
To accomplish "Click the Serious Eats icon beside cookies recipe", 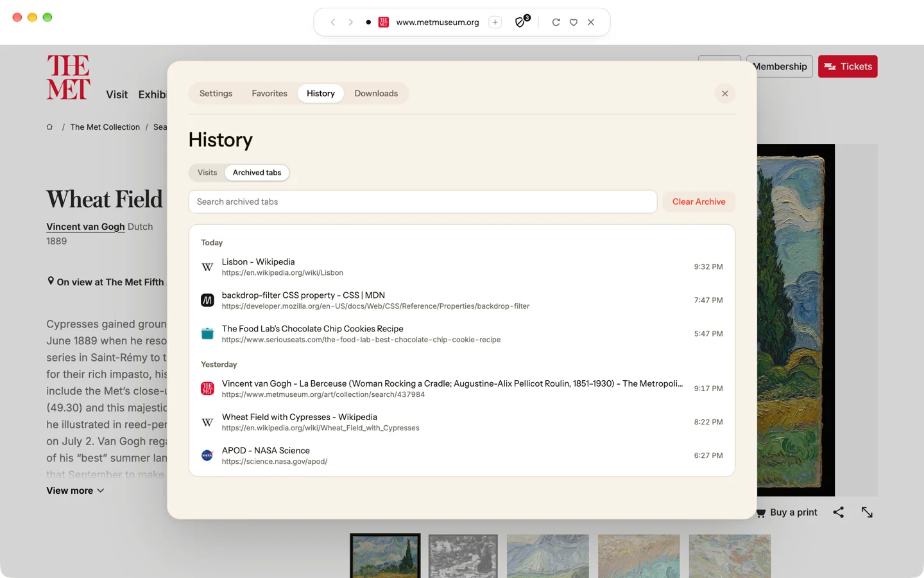I will tap(207, 334).
